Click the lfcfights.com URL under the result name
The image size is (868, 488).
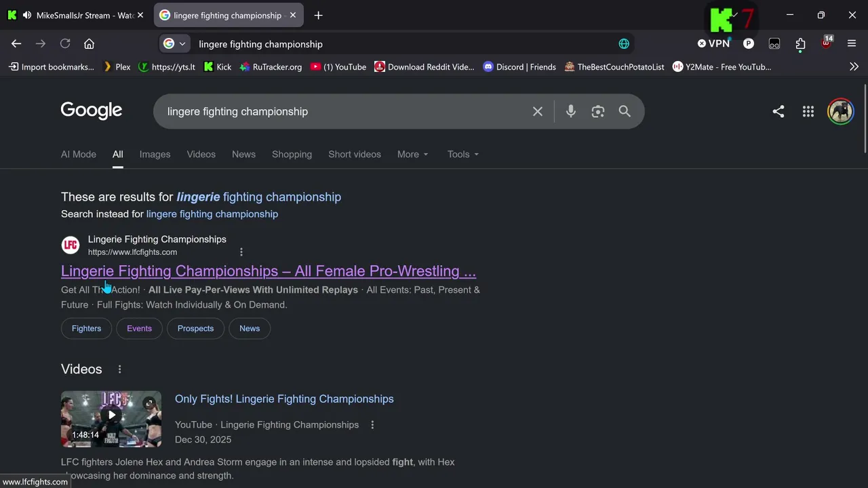click(132, 252)
